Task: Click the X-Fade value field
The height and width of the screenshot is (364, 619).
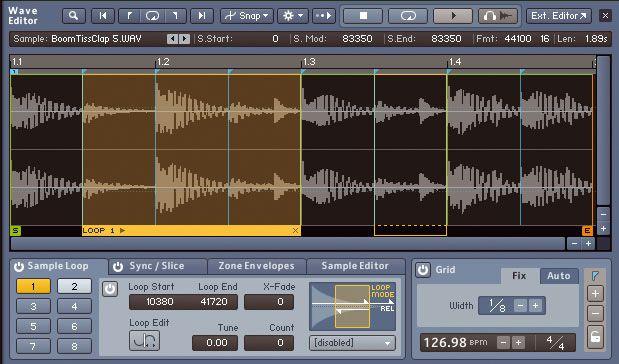Action: (x=269, y=302)
